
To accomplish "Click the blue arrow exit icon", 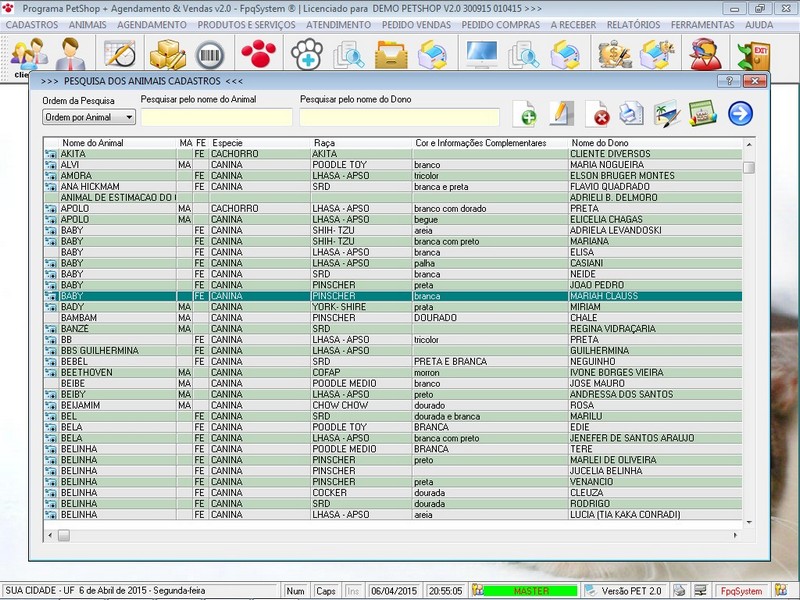I will 740,114.
